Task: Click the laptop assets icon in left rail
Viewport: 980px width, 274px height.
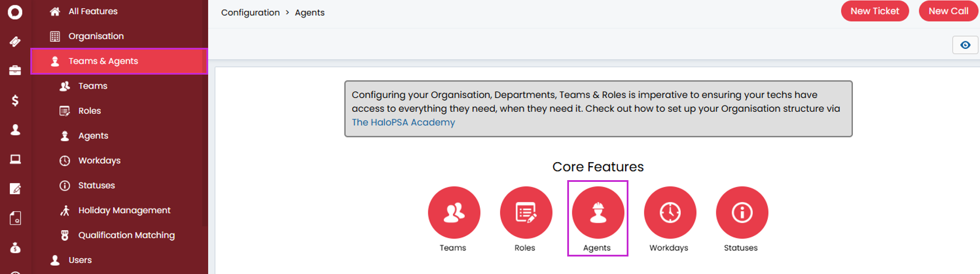Action: point(15,159)
